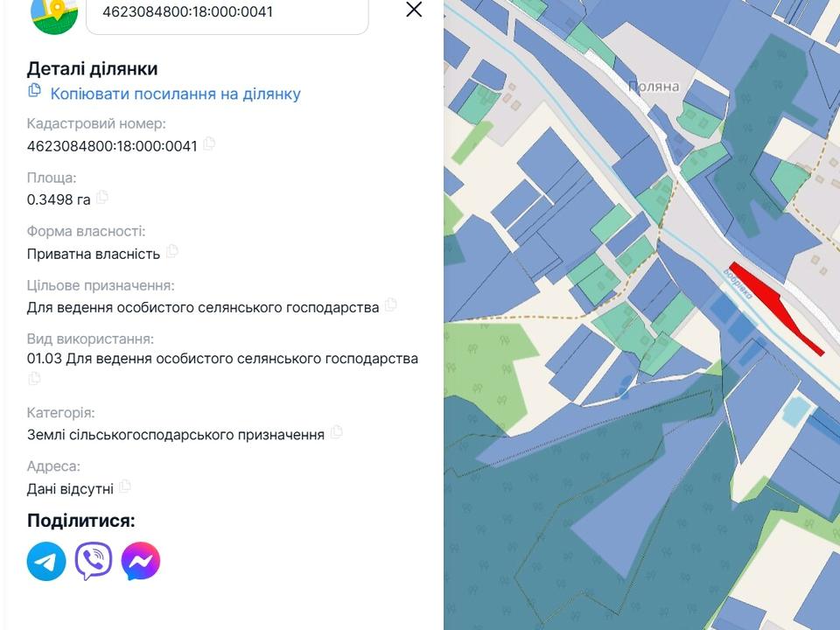
Task: Share the parcel via Viber
Action: 94,561
